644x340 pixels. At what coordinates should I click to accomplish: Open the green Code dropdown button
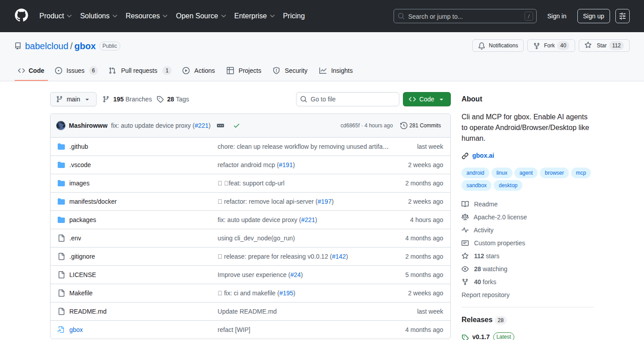coord(427,99)
